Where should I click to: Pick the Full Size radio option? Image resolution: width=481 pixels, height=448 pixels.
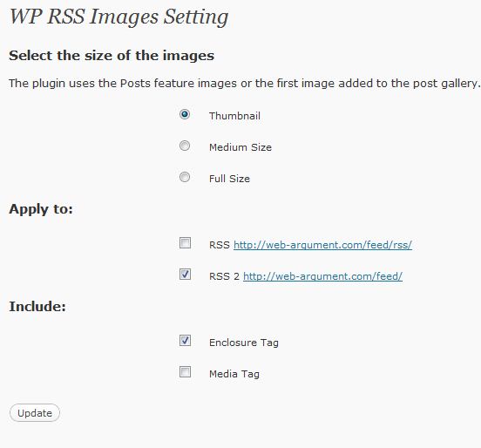click(x=185, y=177)
